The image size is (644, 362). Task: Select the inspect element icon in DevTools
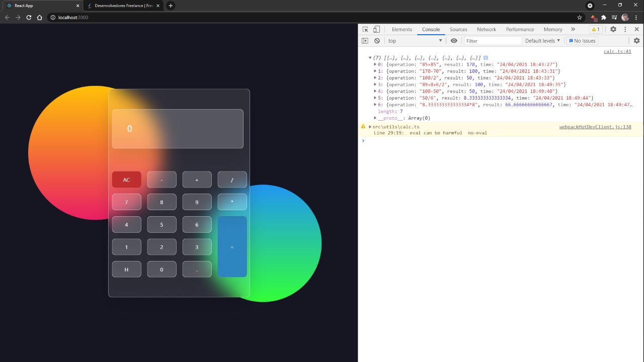tap(365, 29)
